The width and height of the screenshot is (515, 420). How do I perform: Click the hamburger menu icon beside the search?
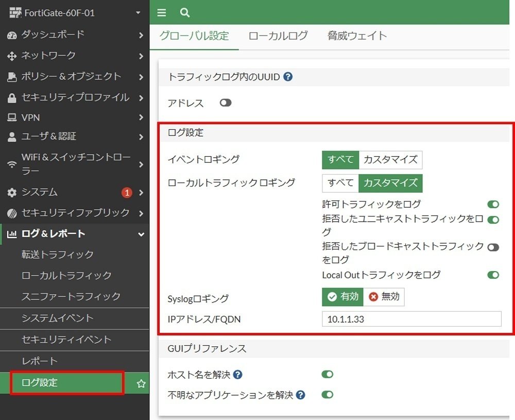[x=161, y=12]
